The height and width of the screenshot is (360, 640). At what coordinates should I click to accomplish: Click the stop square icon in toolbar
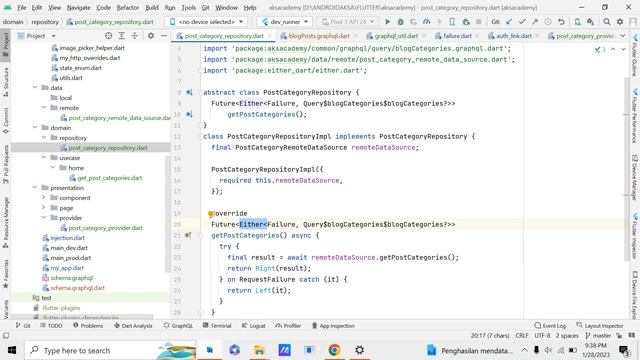[479, 22]
